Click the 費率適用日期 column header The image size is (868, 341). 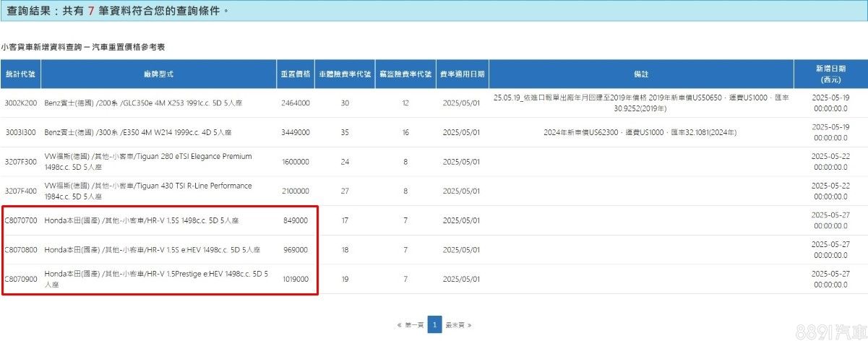pyautogui.click(x=462, y=74)
